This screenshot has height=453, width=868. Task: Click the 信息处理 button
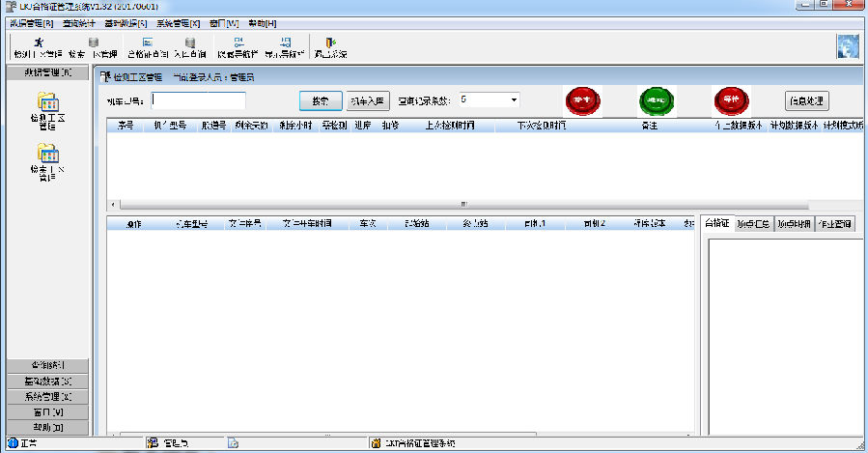[x=806, y=100]
